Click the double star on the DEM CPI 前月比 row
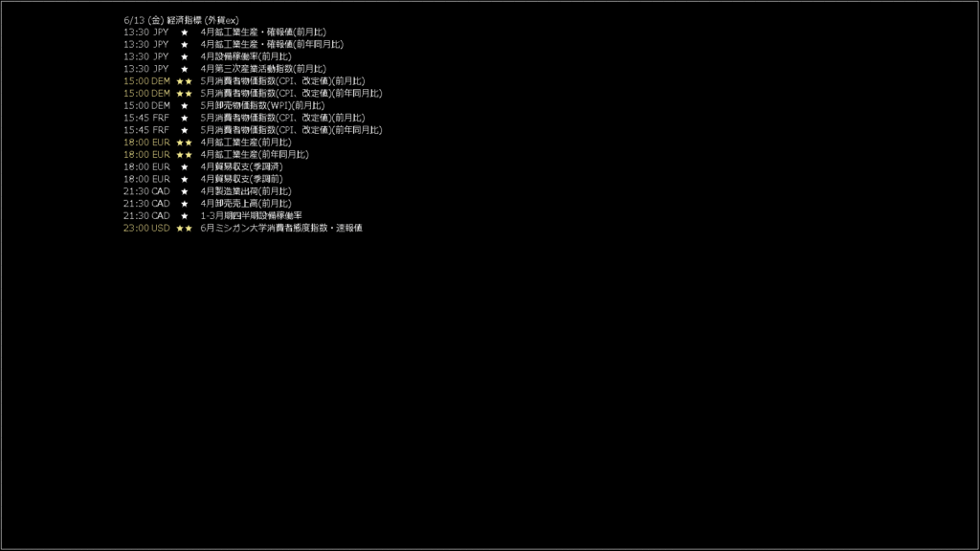The image size is (980, 551). pos(185,81)
